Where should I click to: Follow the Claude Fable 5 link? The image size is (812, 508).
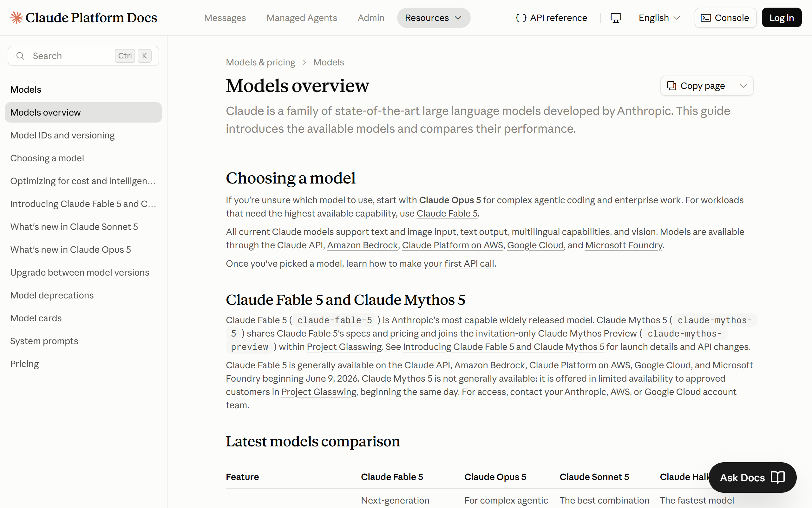pyautogui.click(x=447, y=213)
